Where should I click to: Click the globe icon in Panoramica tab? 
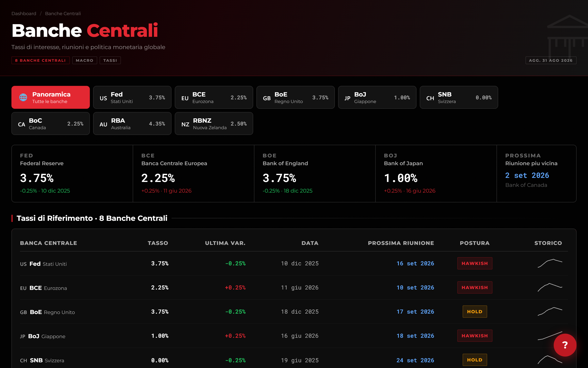click(x=23, y=97)
